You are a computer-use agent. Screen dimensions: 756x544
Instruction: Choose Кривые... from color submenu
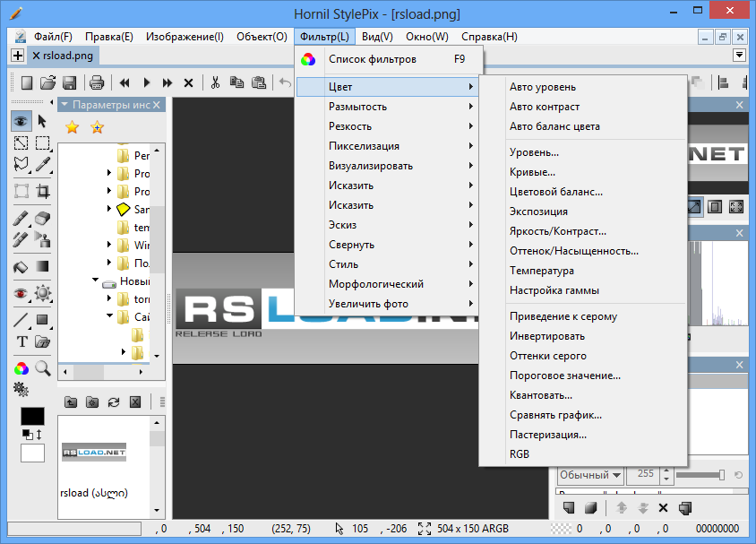coord(532,172)
